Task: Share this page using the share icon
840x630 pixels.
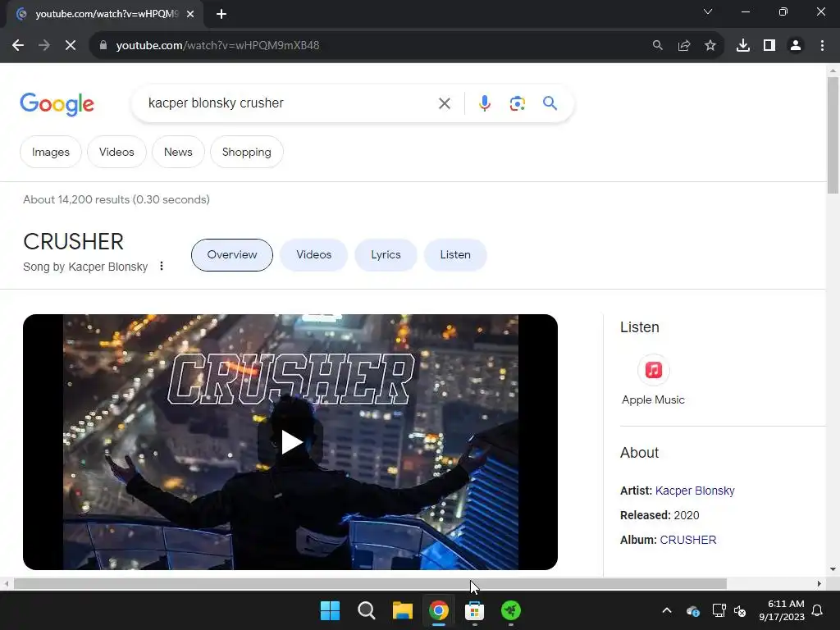Action: 684,46
